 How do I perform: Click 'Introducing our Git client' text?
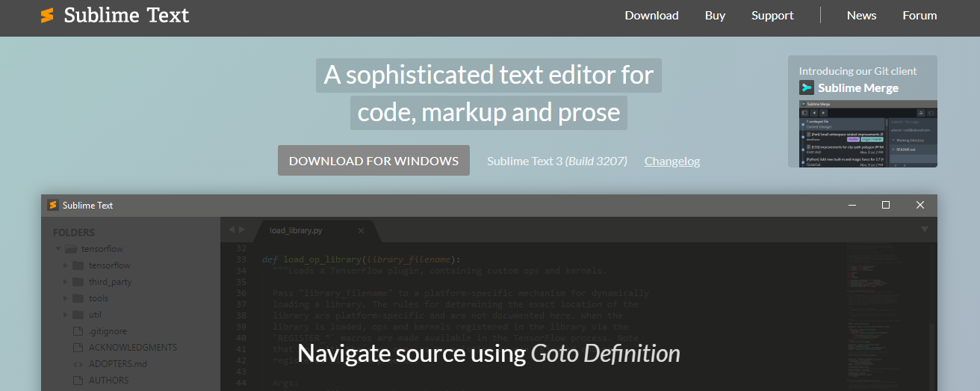(857, 71)
